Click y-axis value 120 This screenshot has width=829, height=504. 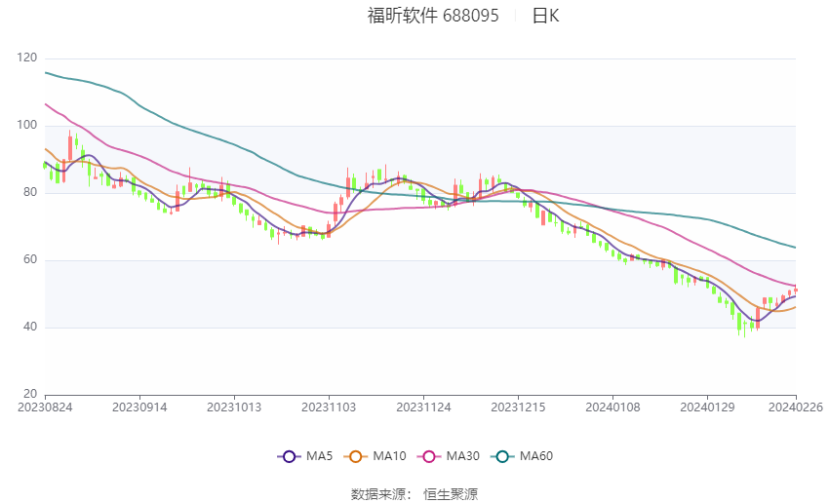tap(27, 58)
